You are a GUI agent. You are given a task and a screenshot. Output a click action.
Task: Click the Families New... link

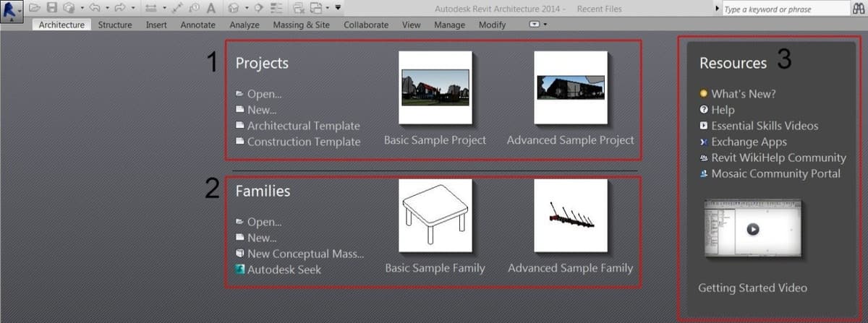[262, 238]
